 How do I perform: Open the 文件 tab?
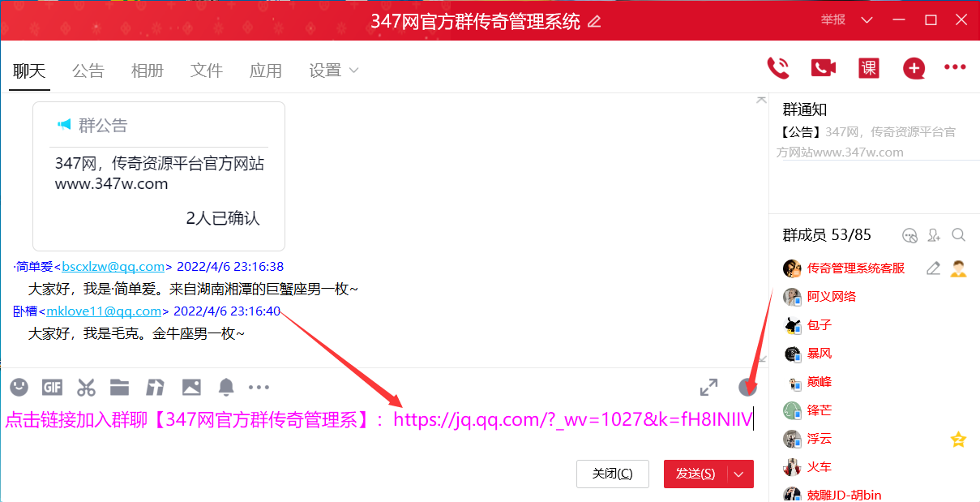(207, 71)
